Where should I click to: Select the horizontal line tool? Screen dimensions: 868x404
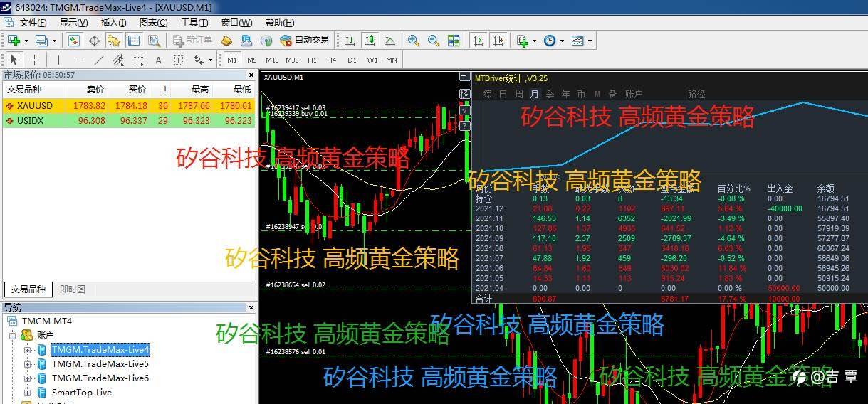[x=79, y=60]
